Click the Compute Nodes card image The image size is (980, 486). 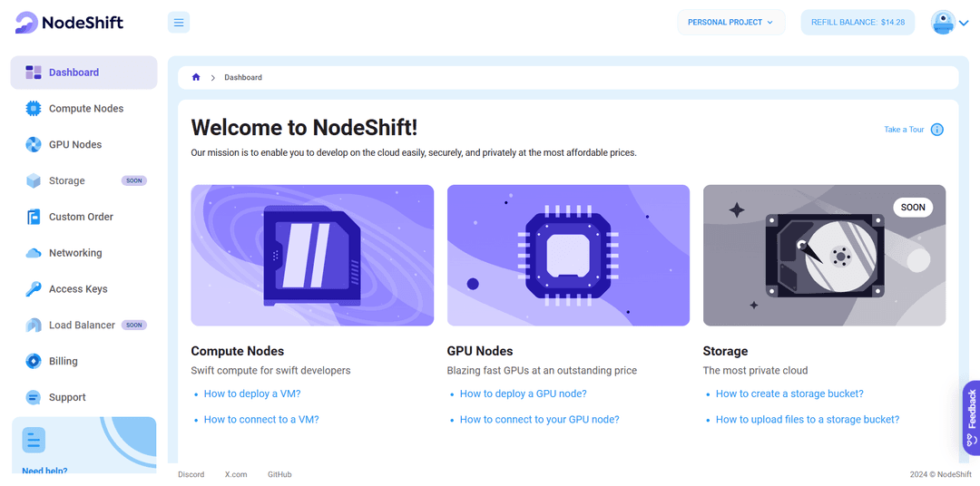pyautogui.click(x=312, y=256)
